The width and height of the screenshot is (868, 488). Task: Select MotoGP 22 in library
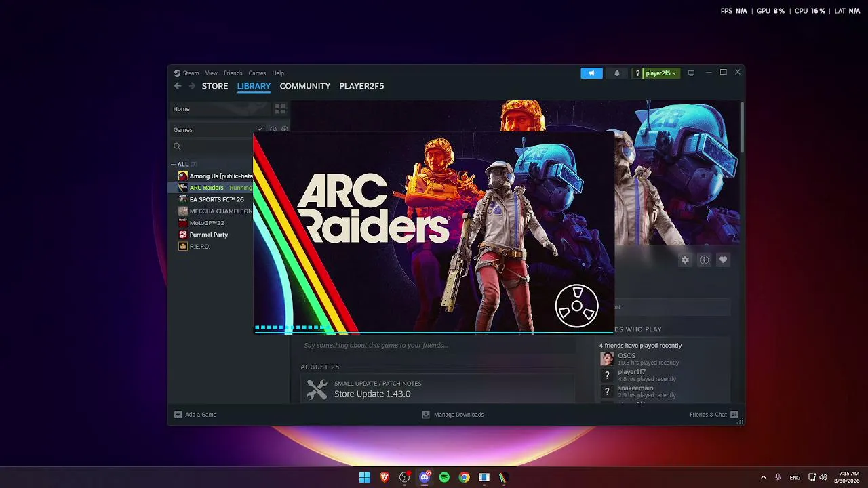pos(207,223)
